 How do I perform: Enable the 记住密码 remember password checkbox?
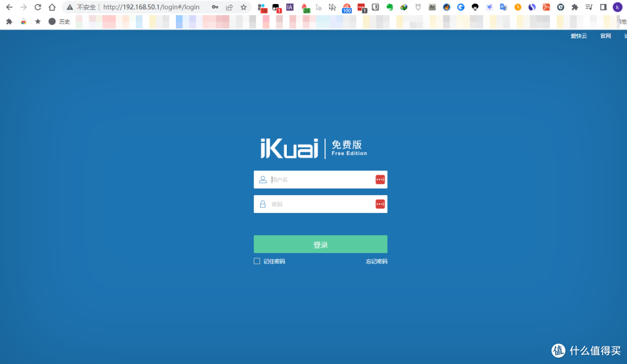257,261
